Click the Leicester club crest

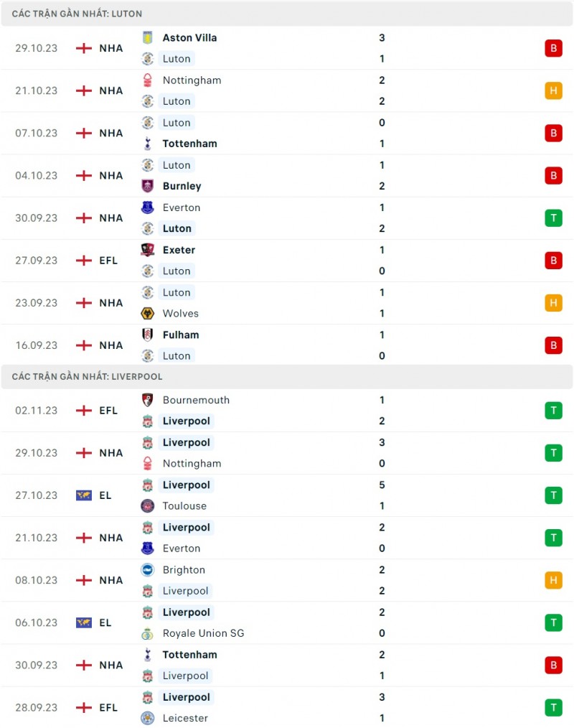pyautogui.click(x=148, y=718)
